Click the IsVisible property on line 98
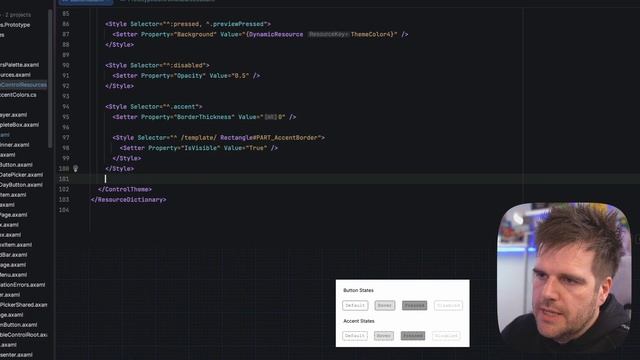Viewport: 640px width, 360px height. tap(202, 148)
